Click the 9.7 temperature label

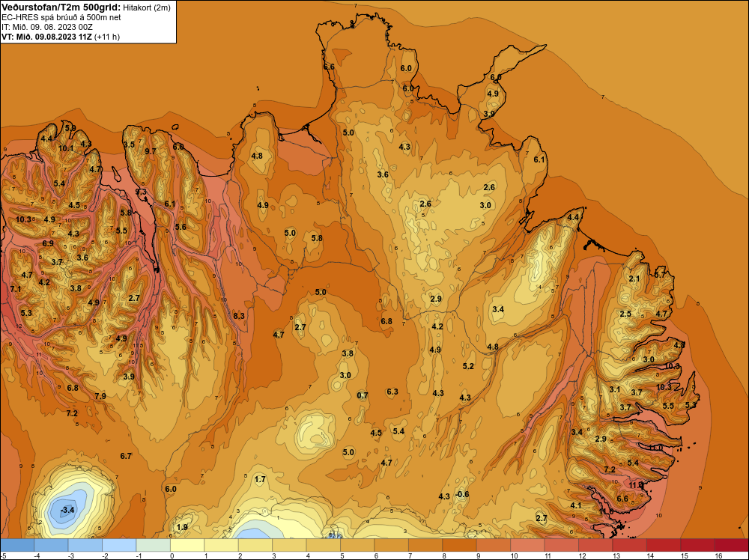[x=151, y=151]
